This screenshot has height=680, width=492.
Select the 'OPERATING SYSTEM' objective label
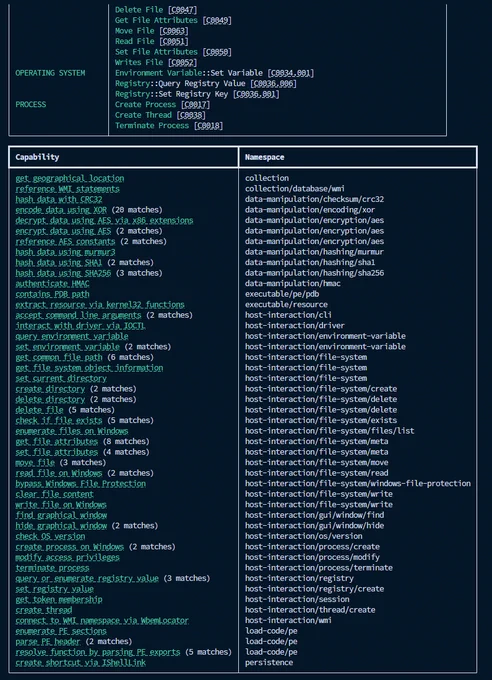[x=50, y=73]
